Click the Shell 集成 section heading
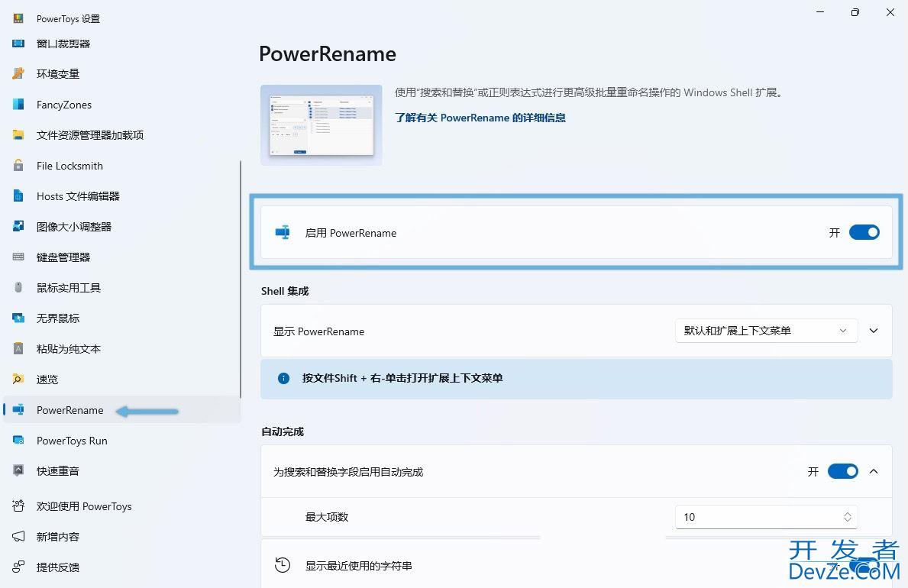This screenshot has height=588, width=908. tap(285, 291)
